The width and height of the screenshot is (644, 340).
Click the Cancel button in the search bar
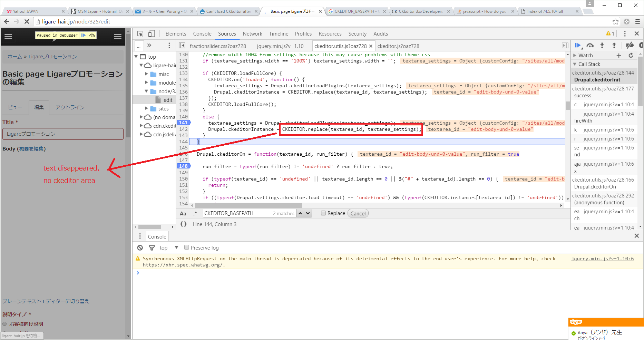coord(358,213)
